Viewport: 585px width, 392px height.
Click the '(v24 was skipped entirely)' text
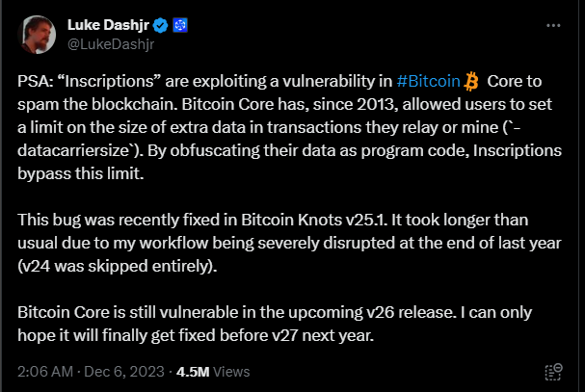(118, 266)
